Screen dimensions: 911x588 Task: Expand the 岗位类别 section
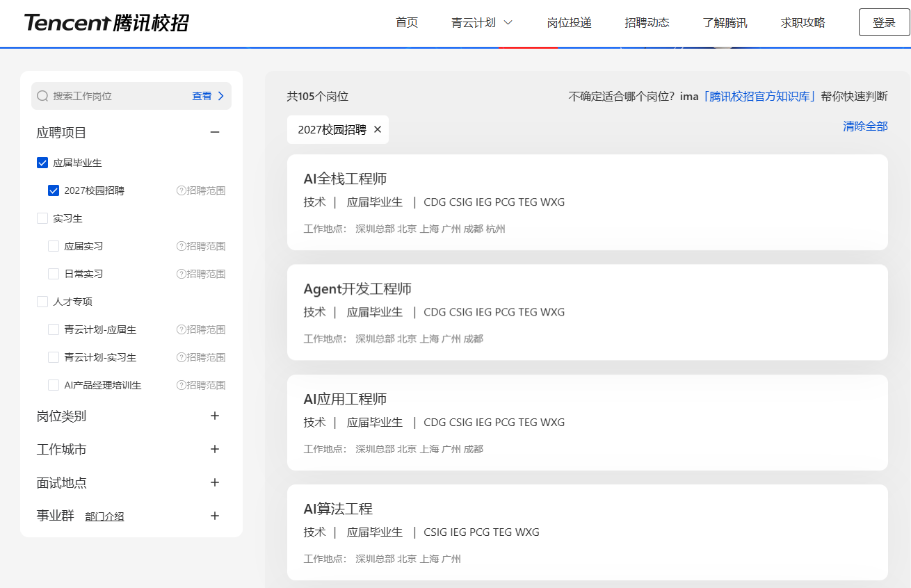tap(215, 416)
